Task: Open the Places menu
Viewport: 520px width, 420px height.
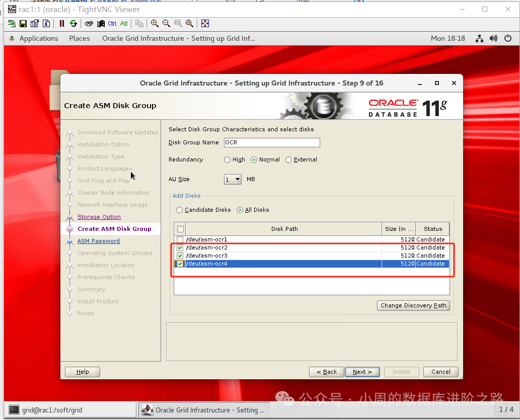Action: 79,38
